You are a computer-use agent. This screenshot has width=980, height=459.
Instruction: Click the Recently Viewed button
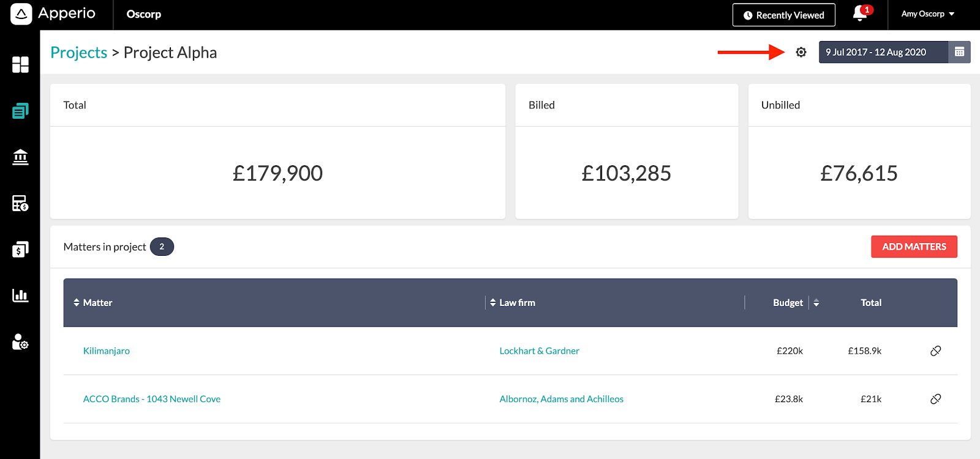[784, 15]
